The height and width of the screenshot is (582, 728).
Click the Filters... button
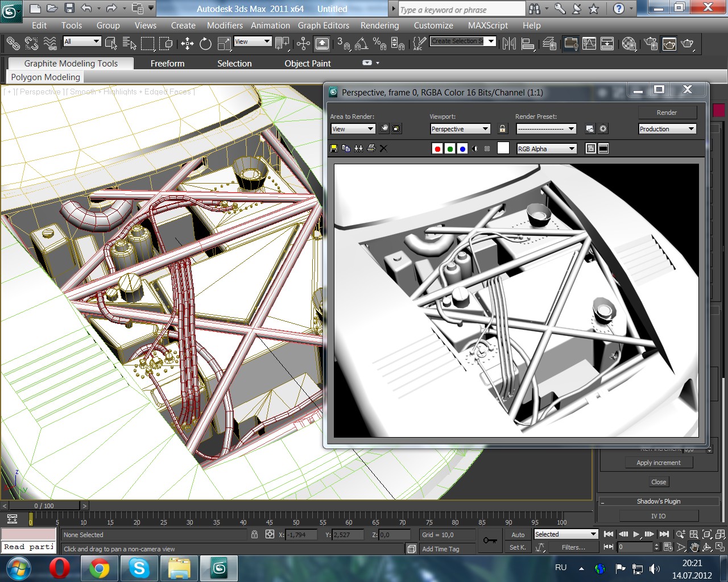point(573,547)
